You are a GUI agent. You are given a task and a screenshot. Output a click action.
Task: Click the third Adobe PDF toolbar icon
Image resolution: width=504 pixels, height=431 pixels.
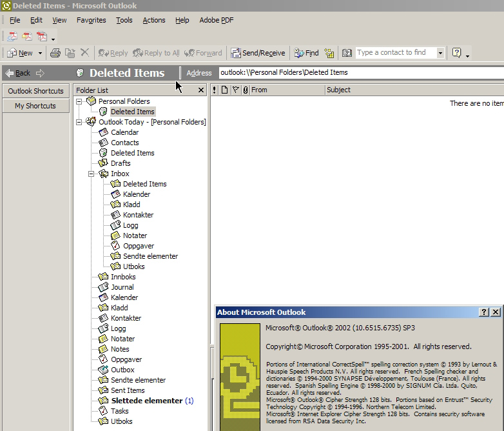coord(42,36)
